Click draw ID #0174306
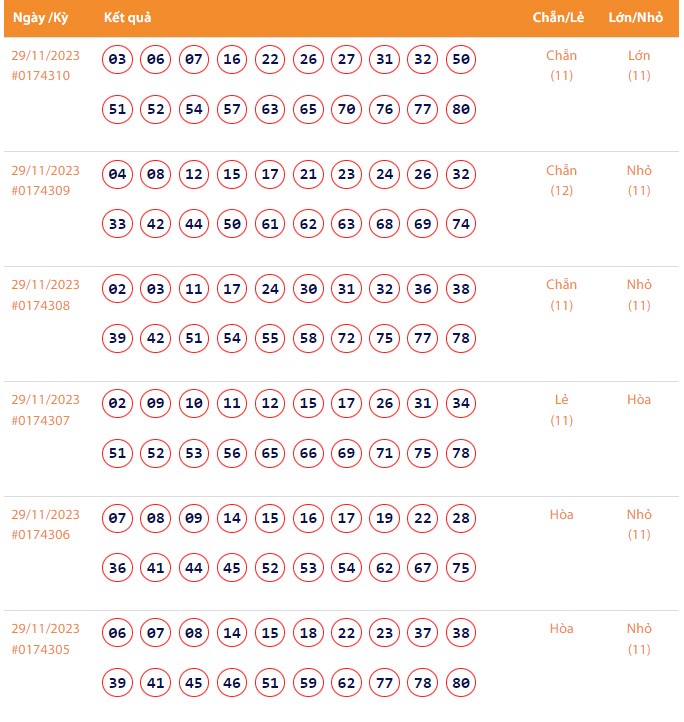 (x=41, y=536)
